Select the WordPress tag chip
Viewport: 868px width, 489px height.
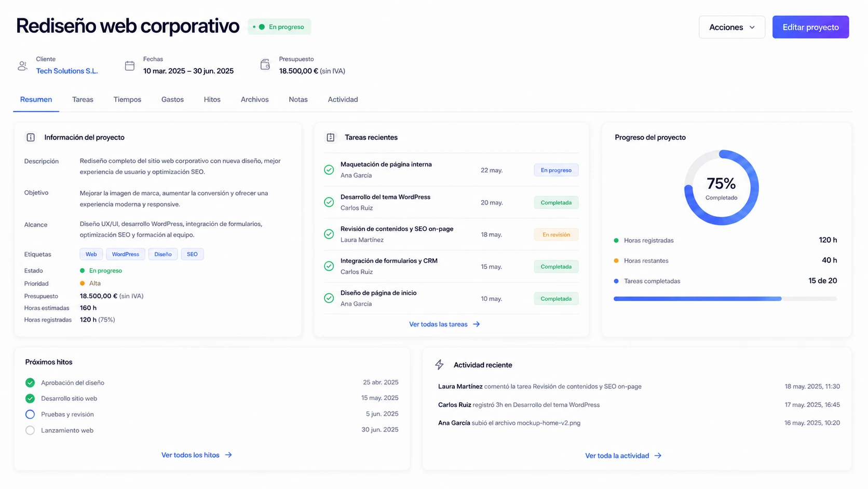pos(126,255)
